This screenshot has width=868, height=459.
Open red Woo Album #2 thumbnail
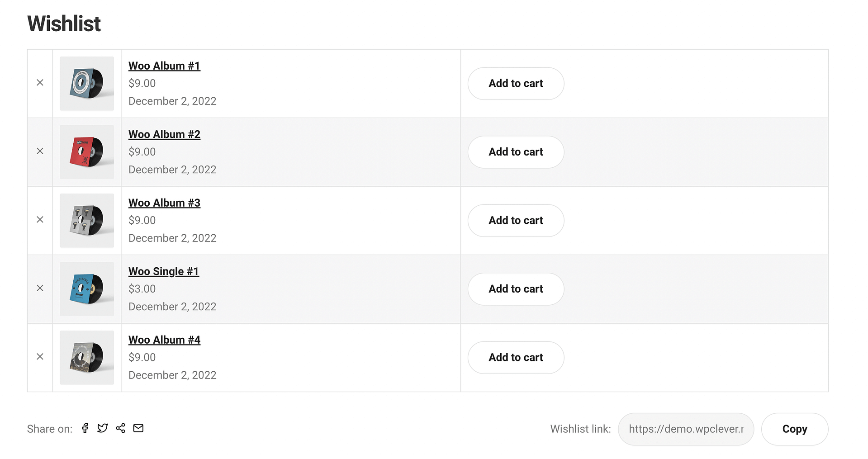87,152
